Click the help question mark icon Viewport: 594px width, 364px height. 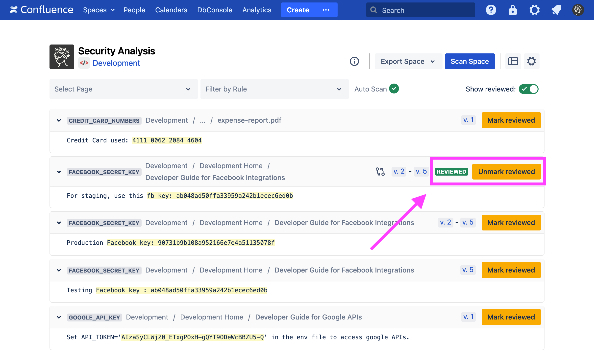[x=491, y=10]
